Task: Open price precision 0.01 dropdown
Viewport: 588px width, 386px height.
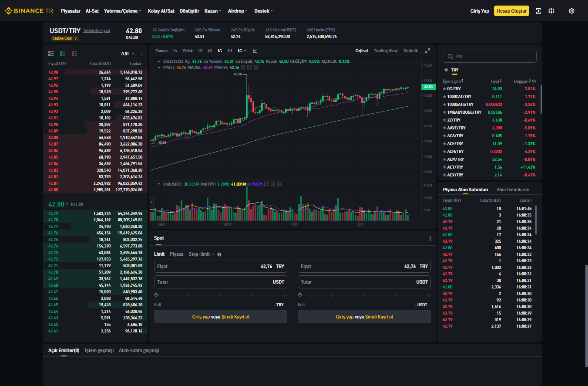Action: point(128,54)
